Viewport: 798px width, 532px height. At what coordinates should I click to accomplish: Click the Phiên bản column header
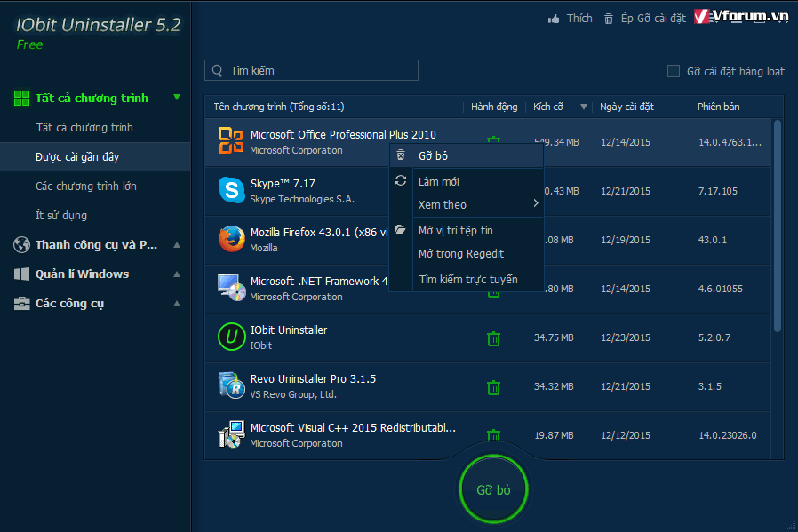click(719, 107)
